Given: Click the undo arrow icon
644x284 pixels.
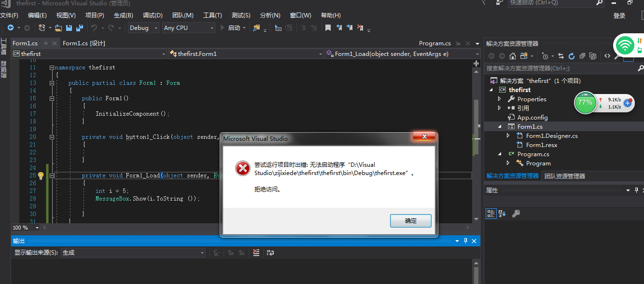Looking at the screenshot, I should pos(94,28).
